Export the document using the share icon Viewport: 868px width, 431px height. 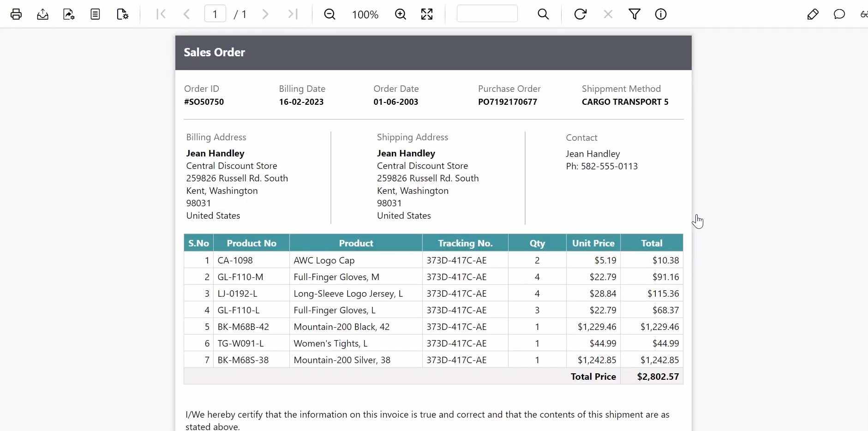click(68, 14)
